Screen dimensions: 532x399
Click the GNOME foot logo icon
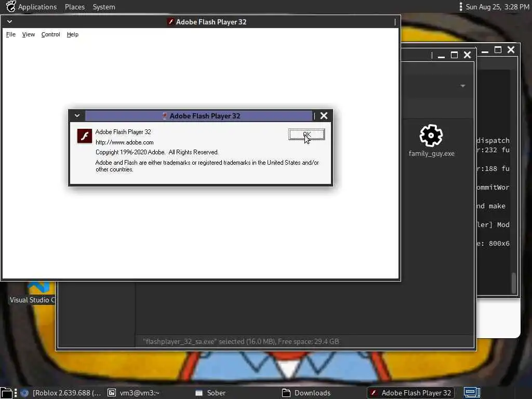[10, 6]
